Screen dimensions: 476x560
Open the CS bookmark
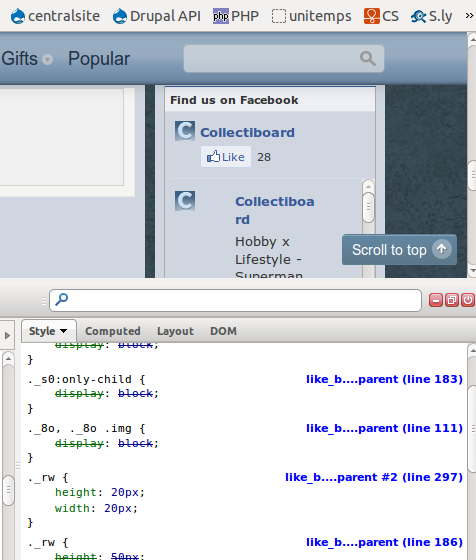pos(381,16)
